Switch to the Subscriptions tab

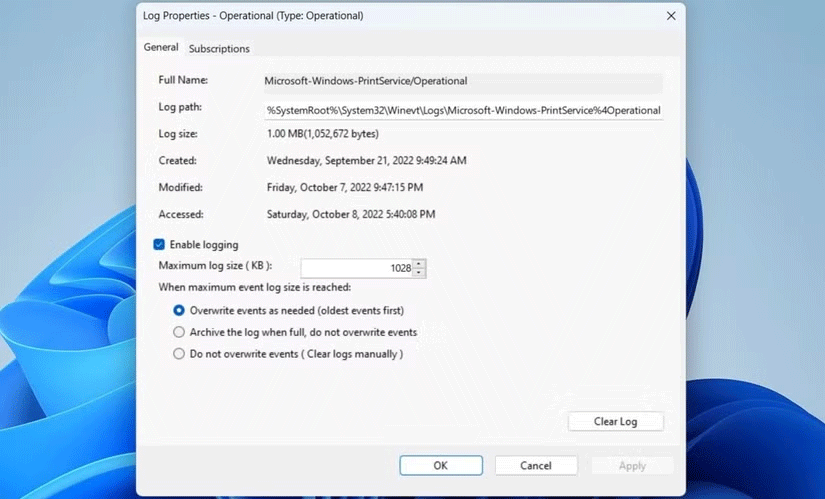(x=219, y=48)
